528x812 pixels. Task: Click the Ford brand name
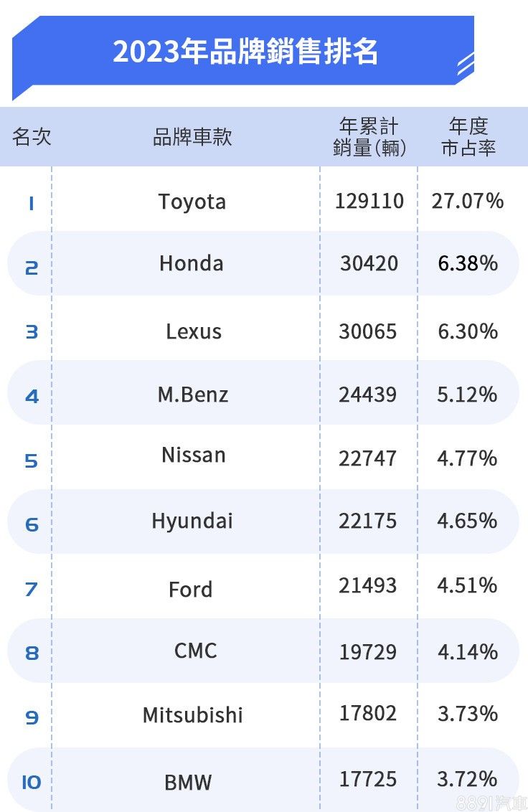(x=191, y=590)
